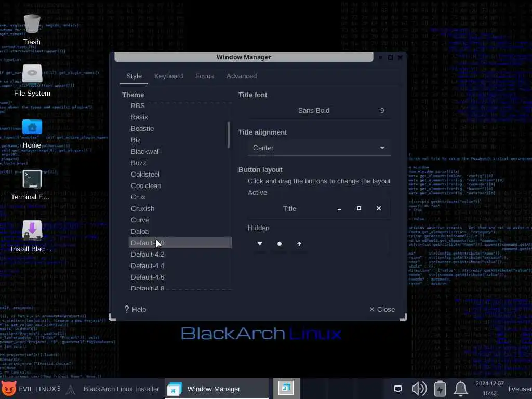Screen dimensions: 532x399
Task: Click the display tray icon
Action: 398,389
